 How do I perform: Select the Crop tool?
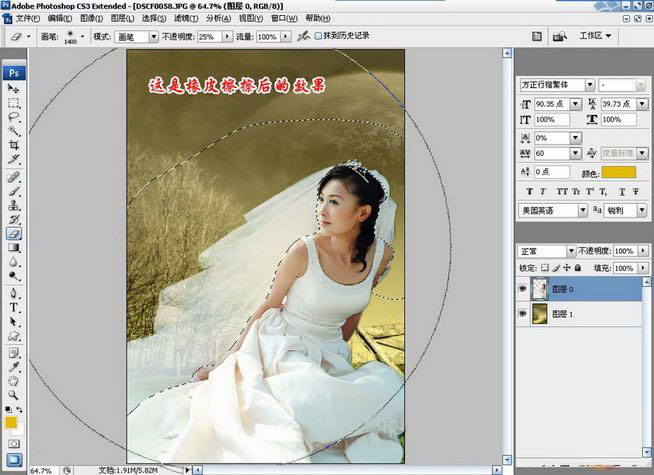(x=14, y=146)
